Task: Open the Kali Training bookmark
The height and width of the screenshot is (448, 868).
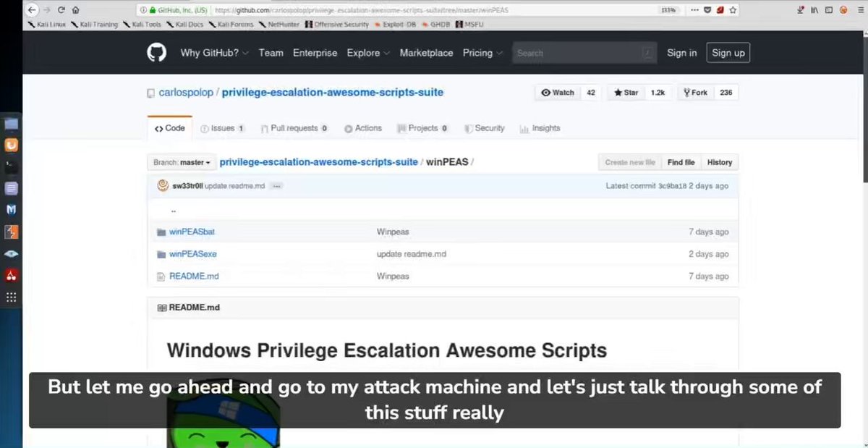Action: [94, 24]
